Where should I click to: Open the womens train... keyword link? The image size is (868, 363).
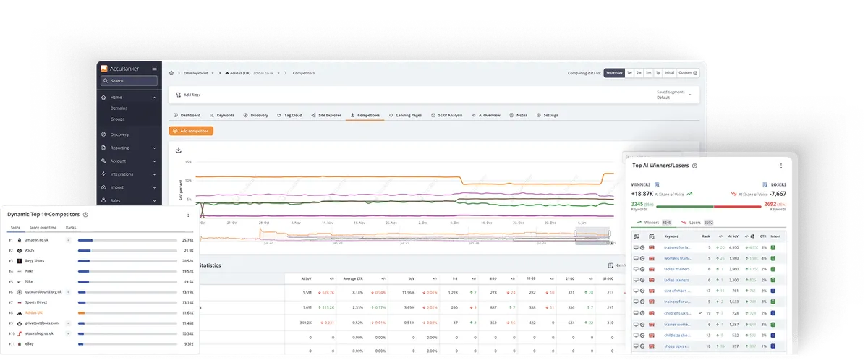click(677, 258)
